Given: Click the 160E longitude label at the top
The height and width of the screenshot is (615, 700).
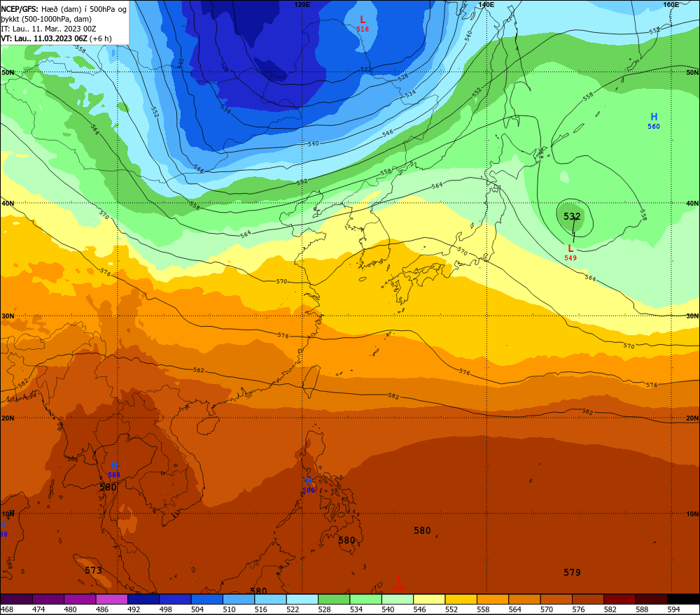Looking at the screenshot, I should pos(671,4).
